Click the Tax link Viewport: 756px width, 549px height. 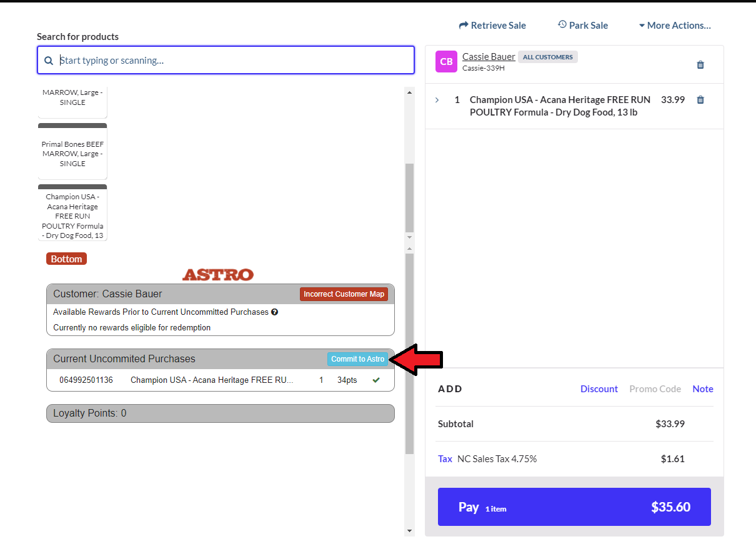coord(445,458)
